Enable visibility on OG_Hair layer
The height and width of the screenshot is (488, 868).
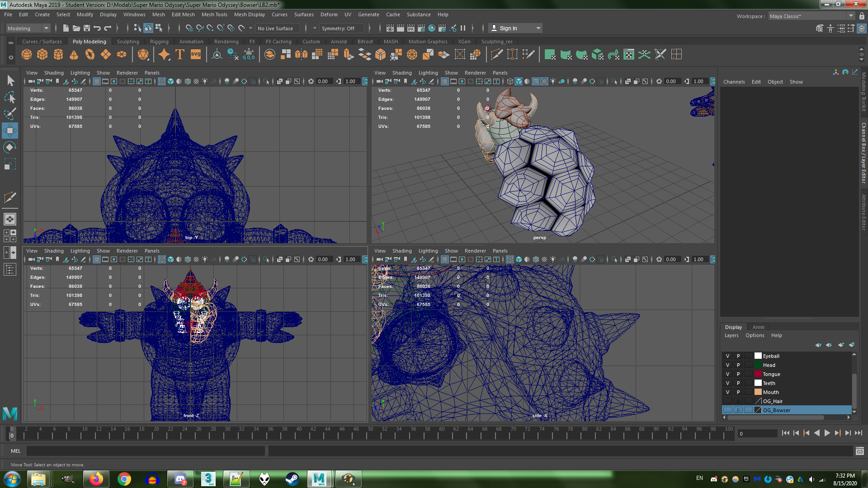point(727,401)
